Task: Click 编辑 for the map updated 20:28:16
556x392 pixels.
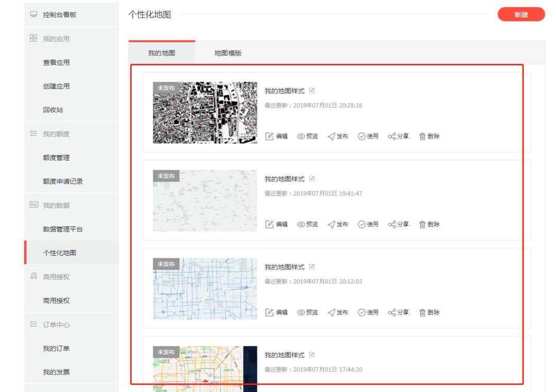Action: pos(276,136)
